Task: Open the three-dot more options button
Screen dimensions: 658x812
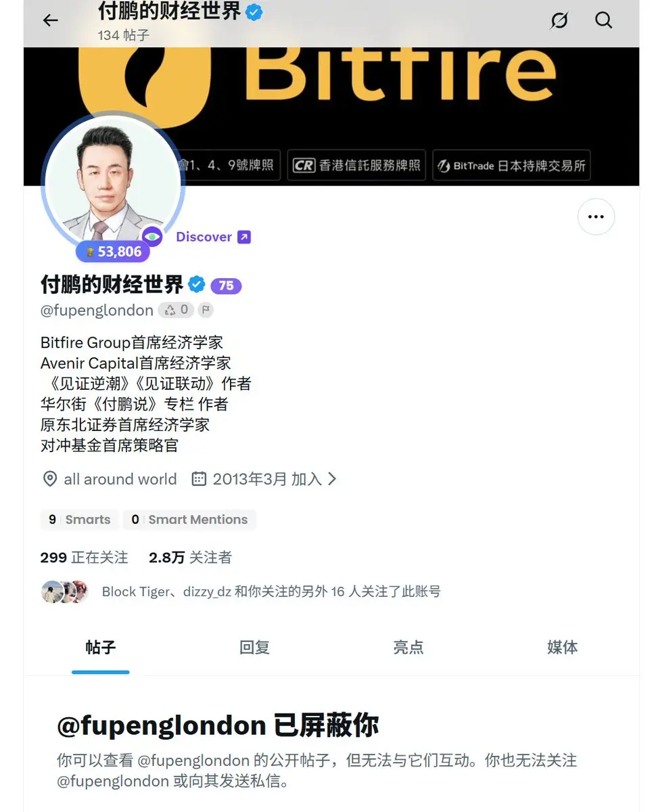Action: (596, 217)
